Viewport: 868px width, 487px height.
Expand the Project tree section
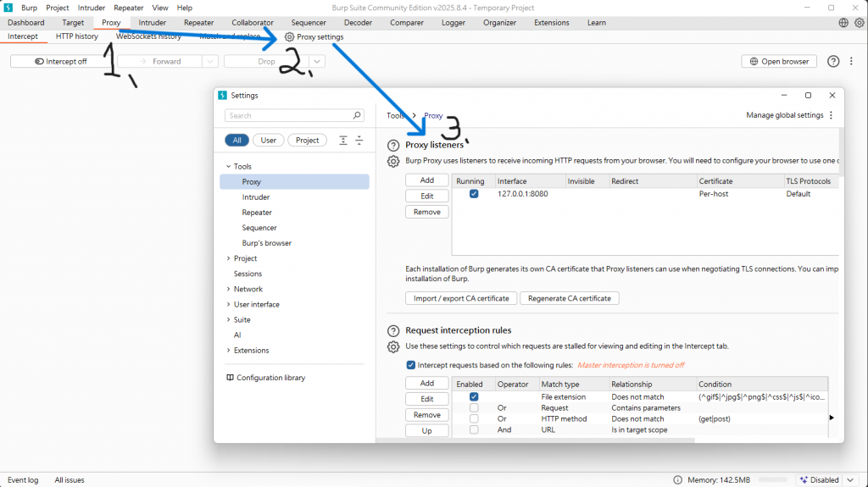(228, 258)
